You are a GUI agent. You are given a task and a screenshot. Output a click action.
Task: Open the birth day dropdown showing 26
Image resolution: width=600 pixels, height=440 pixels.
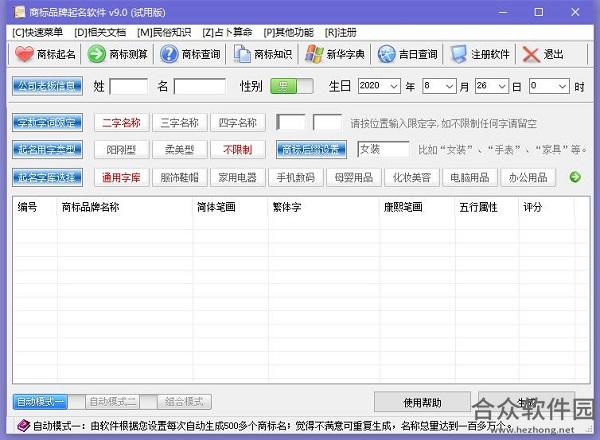click(492, 86)
